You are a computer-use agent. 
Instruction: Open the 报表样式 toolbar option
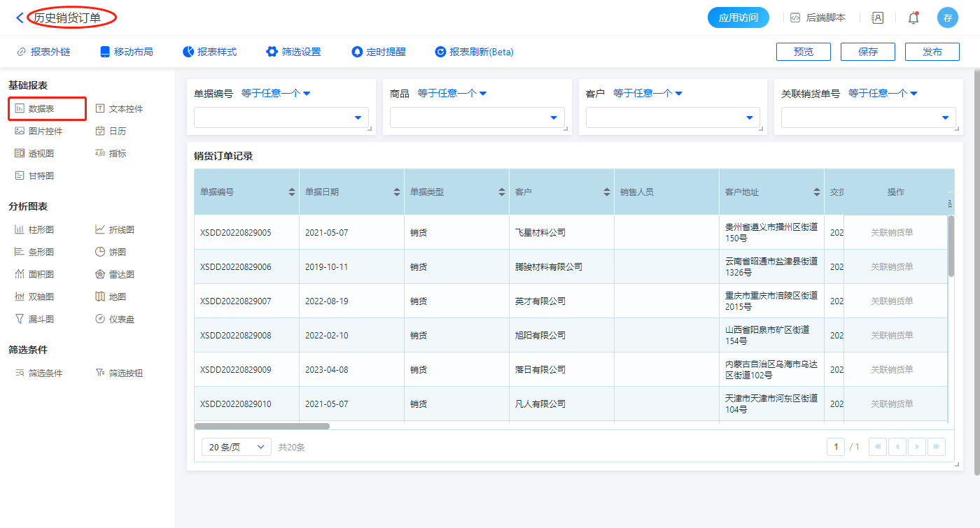(x=209, y=52)
